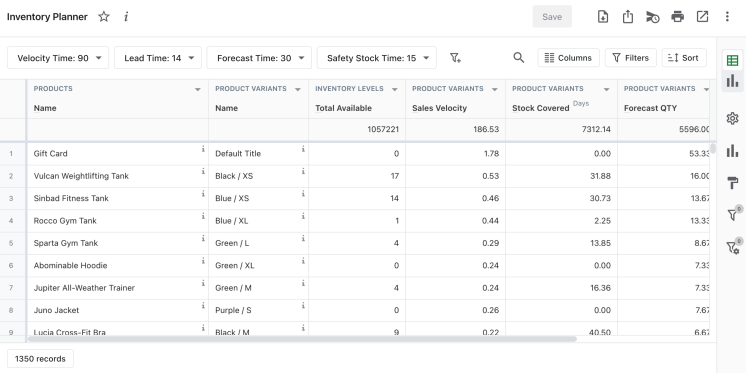746x373 pixels.
Task: Expand the Stock Covered column menu
Action: click(607, 89)
